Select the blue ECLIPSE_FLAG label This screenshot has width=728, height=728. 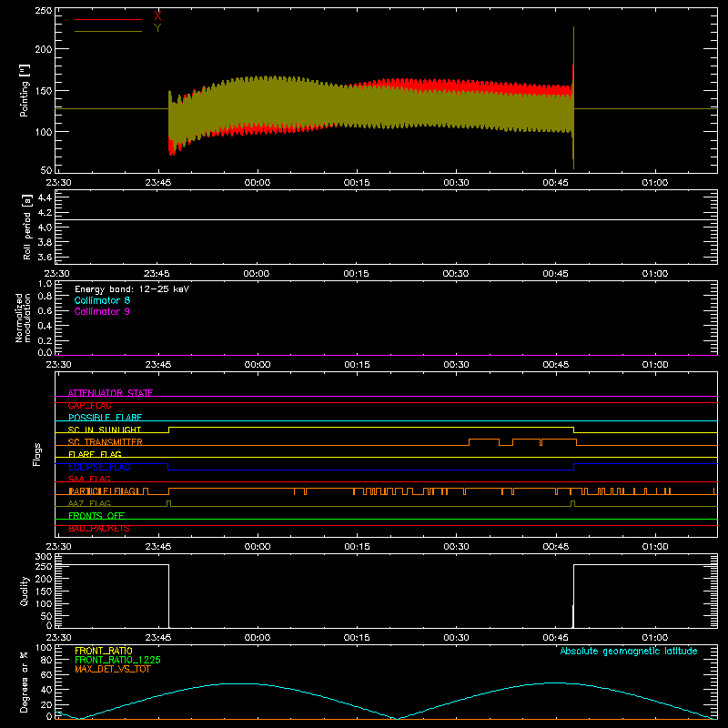[99, 467]
